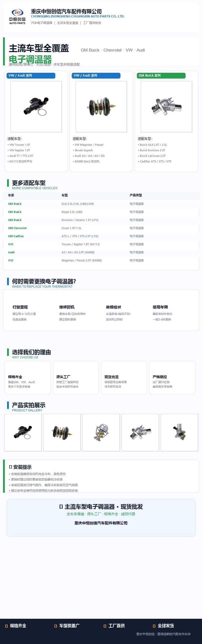
Task: Select table cell 'Regal 2.5L (LB8)'
Action: point(72,212)
